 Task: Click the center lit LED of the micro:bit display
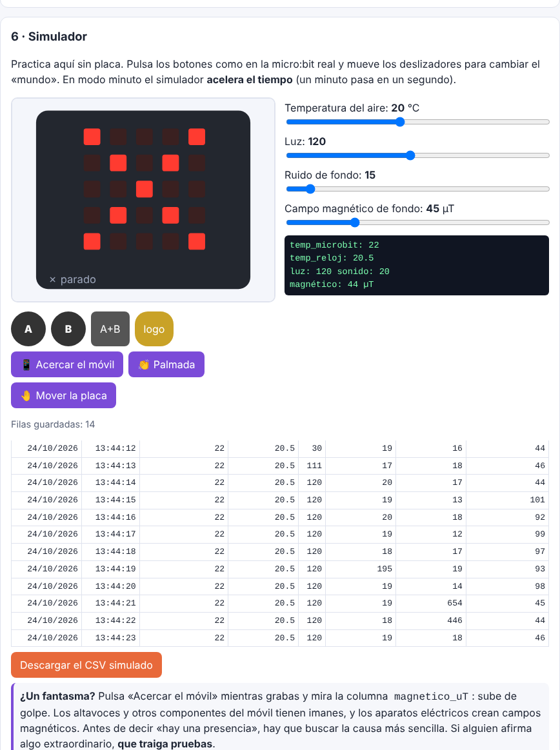tap(145, 189)
